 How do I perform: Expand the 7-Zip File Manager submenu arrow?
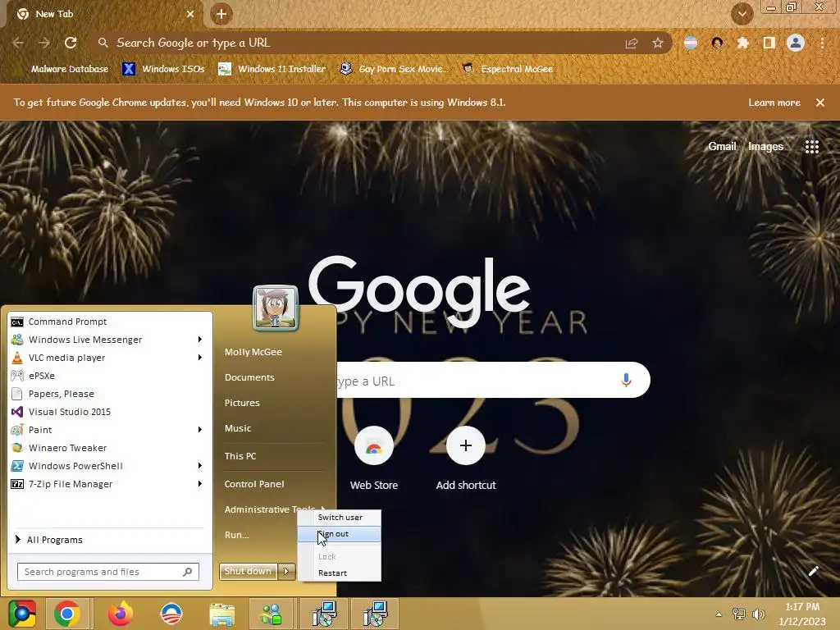(x=200, y=484)
